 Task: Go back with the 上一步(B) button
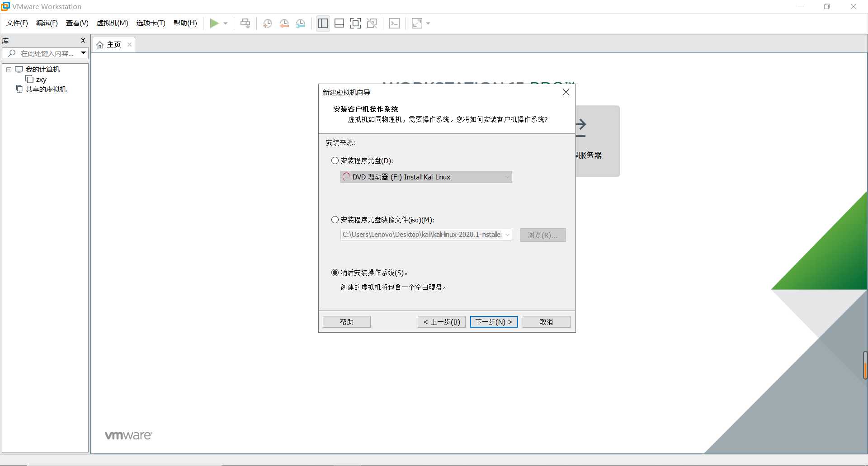coord(442,322)
